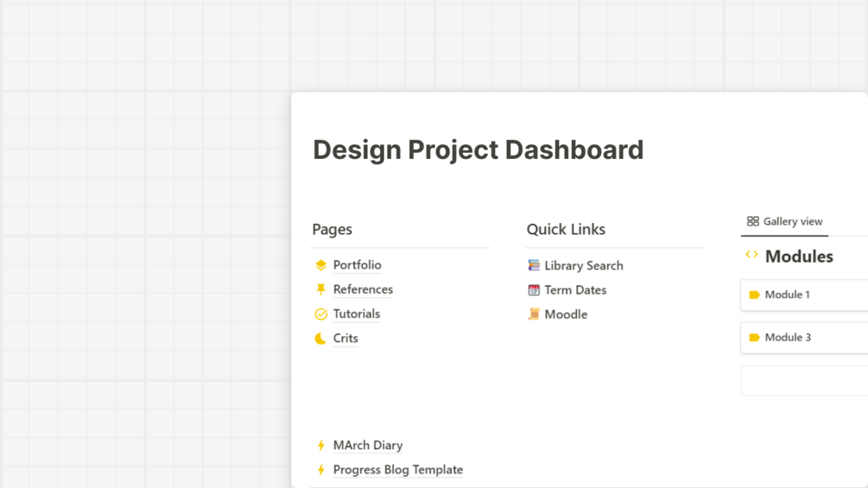The width and height of the screenshot is (868, 488).
Task: Go to the Tutorials page
Action: pos(357,314)
